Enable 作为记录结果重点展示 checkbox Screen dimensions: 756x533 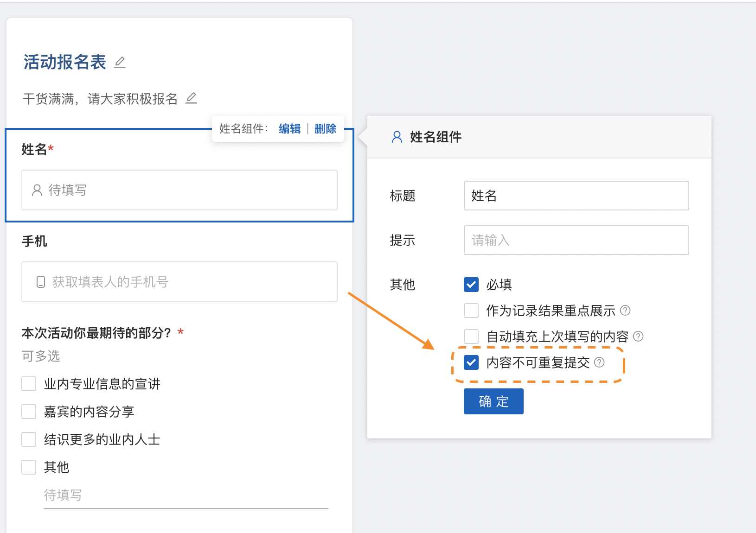click(471, 311)
